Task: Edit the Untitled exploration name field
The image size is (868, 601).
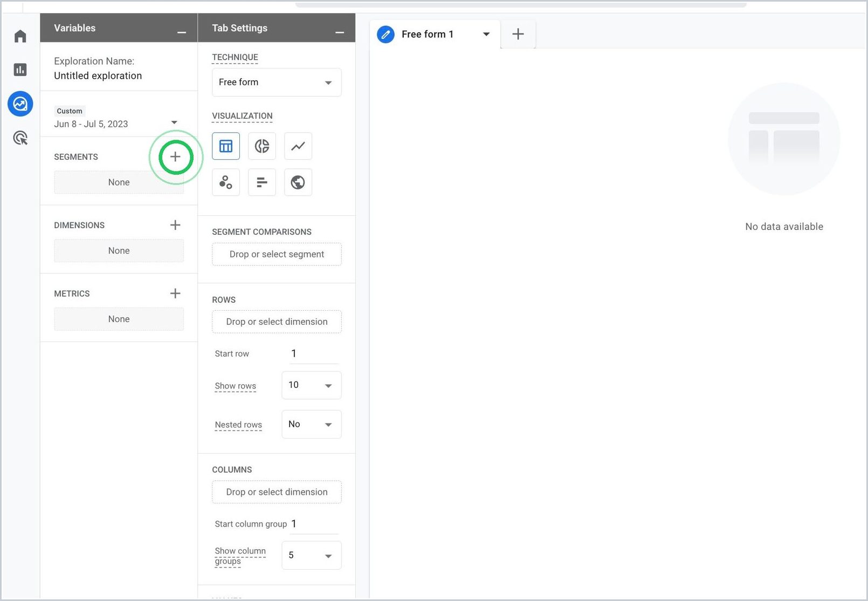Action: click(x=98, y=76)
